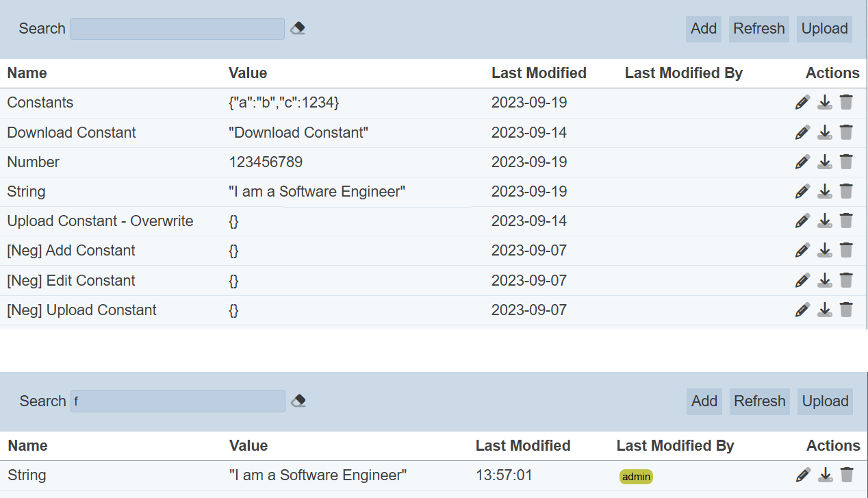
Task: Click the empty top Search input field
Action: 177,29
